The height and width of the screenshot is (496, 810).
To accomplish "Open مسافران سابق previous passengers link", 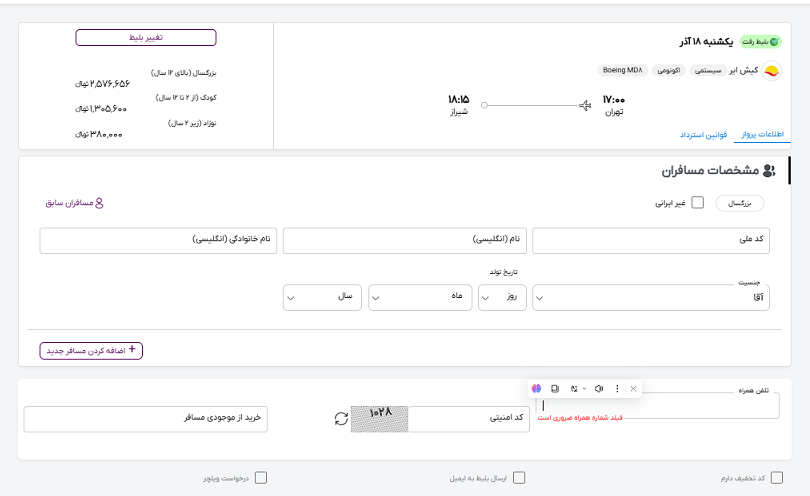I will coord(74,203).
